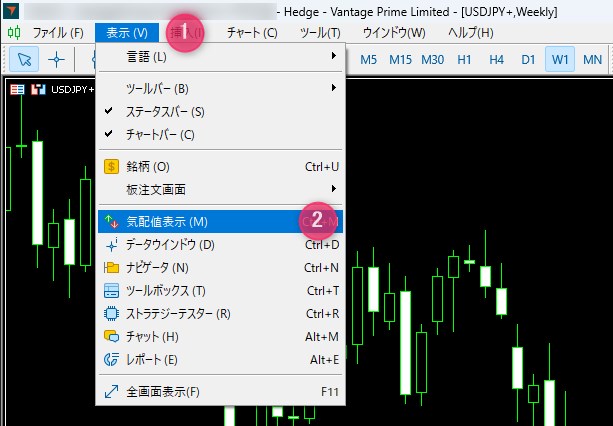Enable 全画面表示 full screen mode
613x426 pixels.
tap(163, 391)
